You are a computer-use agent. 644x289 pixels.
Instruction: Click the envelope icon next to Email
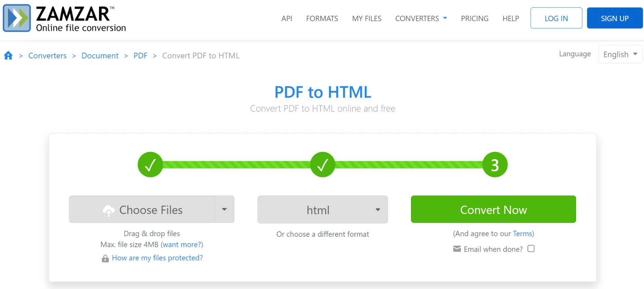(x=457, y=249)
